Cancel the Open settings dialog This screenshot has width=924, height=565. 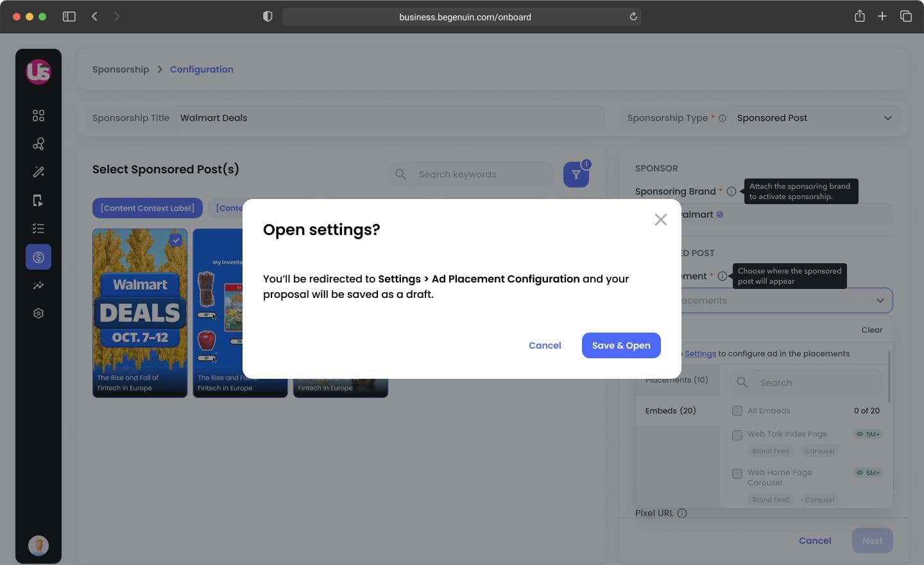(x=545, y=345)
